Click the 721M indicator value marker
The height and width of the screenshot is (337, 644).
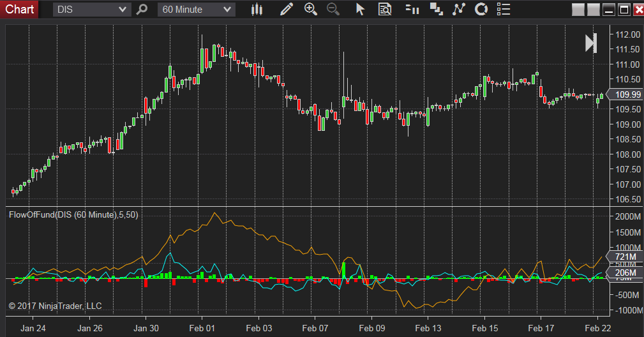point(625,257)
